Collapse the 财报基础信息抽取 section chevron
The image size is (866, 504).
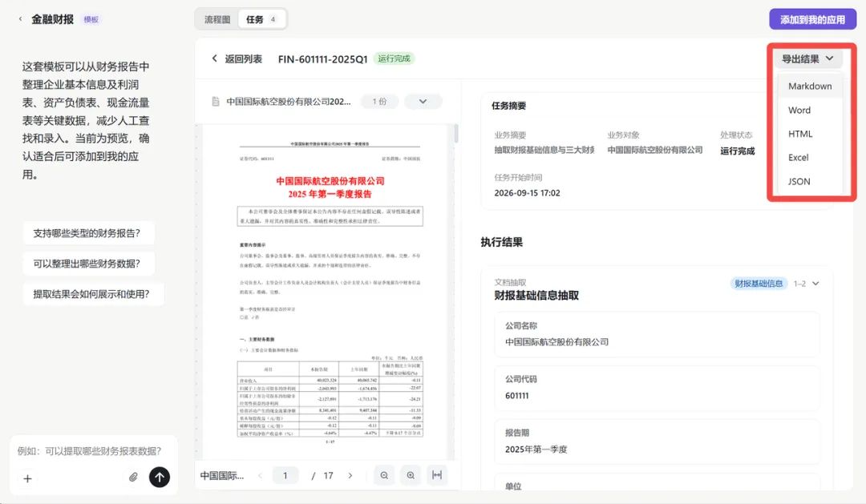tap(815, 284)
